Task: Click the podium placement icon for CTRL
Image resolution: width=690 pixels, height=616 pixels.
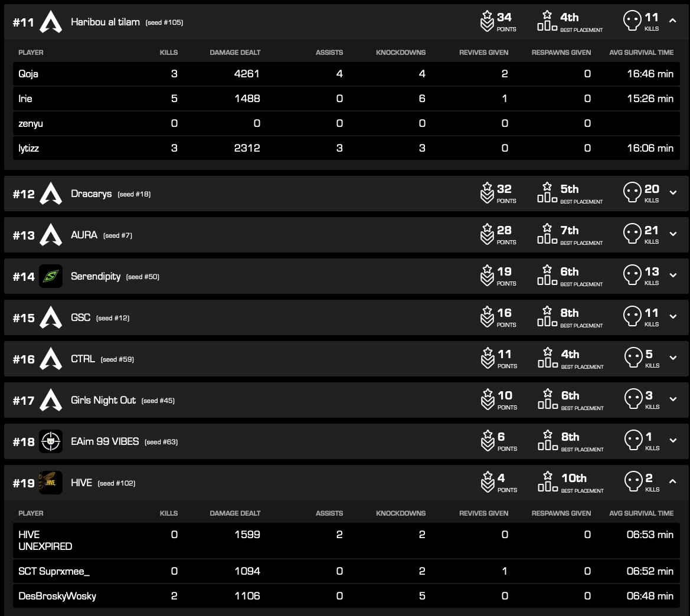Action: pos(548,358)
